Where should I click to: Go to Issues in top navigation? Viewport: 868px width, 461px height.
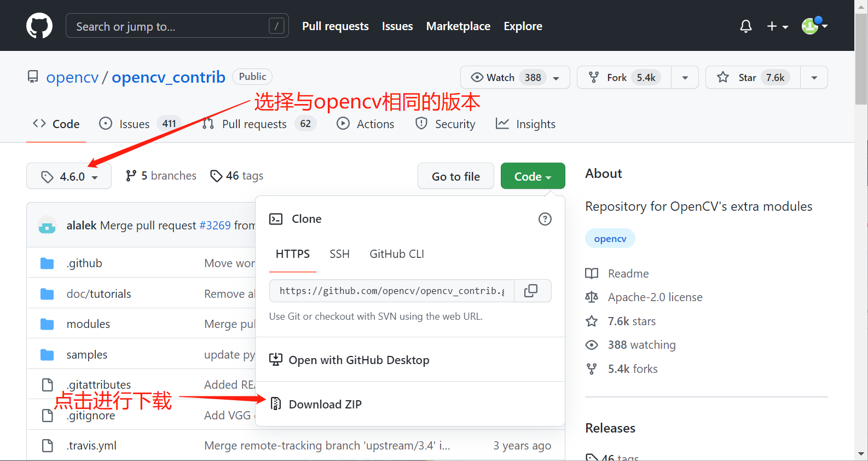pyautogui.click(x=397, y=26)
